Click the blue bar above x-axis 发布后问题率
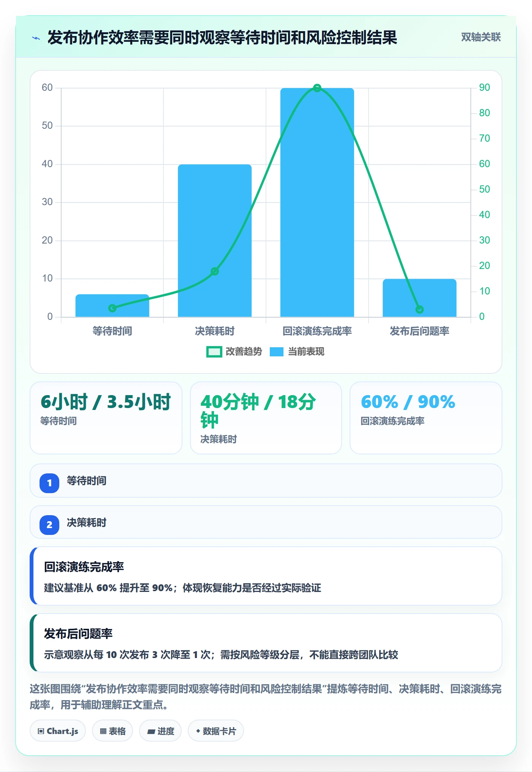This screenshot has height=772, width=532. pyautogui.click(x=420, y=298)
